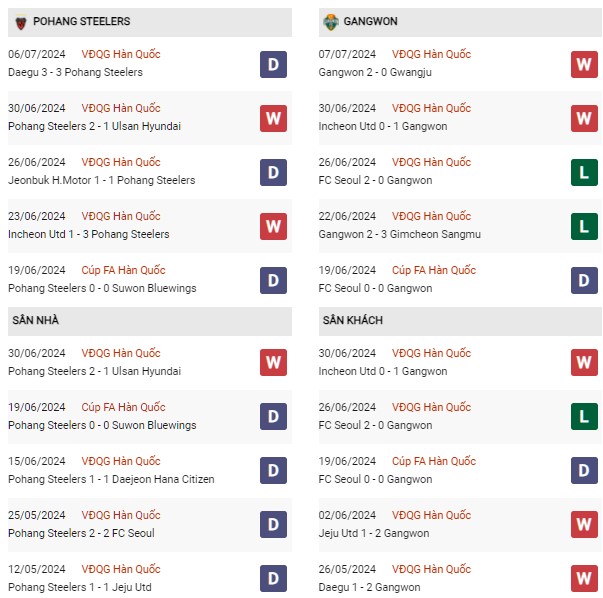Select the W badge for Jeju Utd 1-2 Gangwon

tap(584, 524)
